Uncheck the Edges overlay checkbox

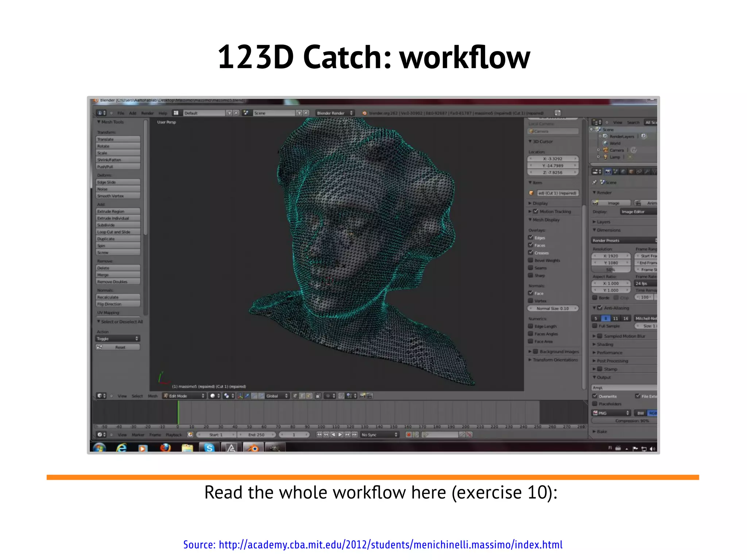pyautogui.click(x=531, y=237)
